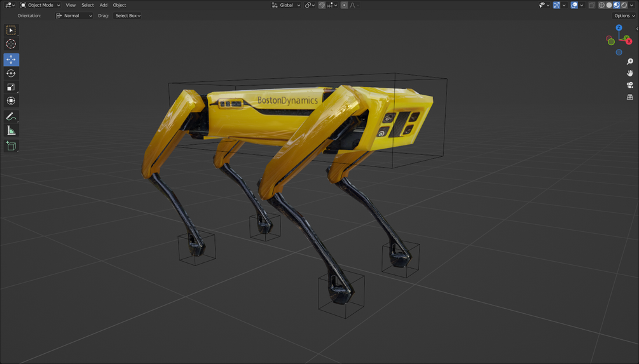Activate the Scale tool
Image resolution: width=639 pixels, height=364 pixels.
11,87
